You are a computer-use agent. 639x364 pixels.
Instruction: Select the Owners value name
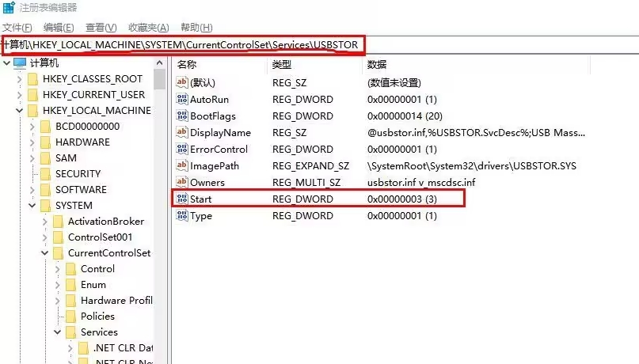[207, 183]
